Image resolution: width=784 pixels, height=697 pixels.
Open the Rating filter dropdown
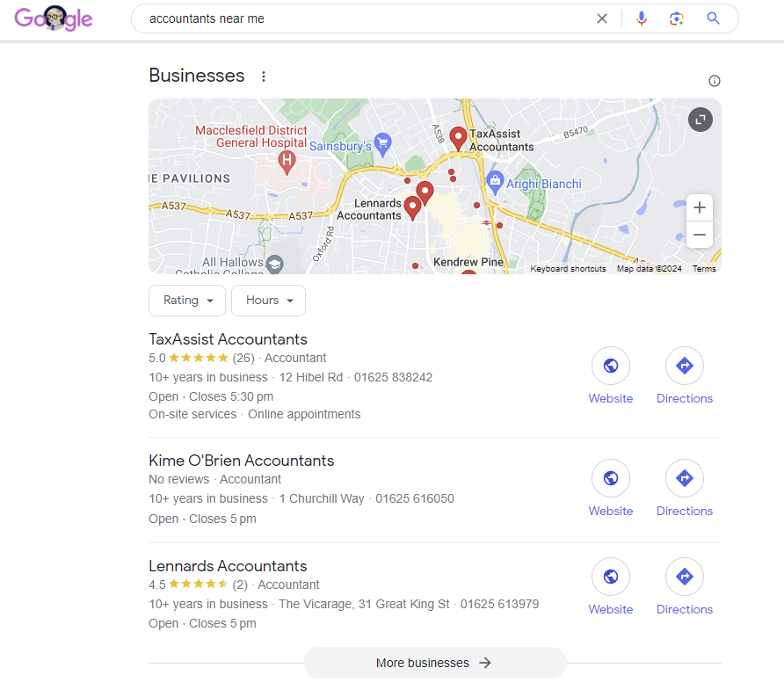coord(187,300)
